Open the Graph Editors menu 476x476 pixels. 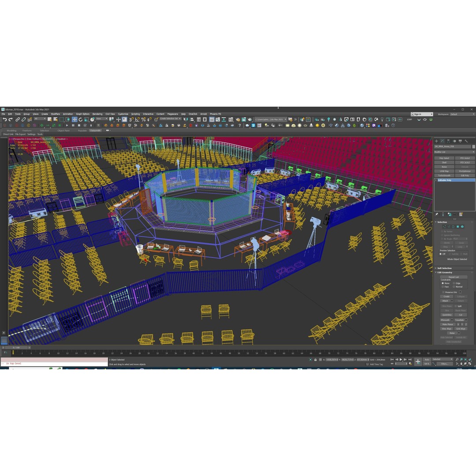[82, 114]
